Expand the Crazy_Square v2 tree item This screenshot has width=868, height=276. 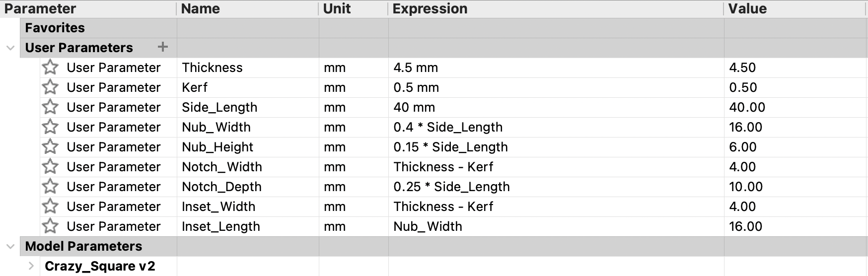(x=31, y=266)
